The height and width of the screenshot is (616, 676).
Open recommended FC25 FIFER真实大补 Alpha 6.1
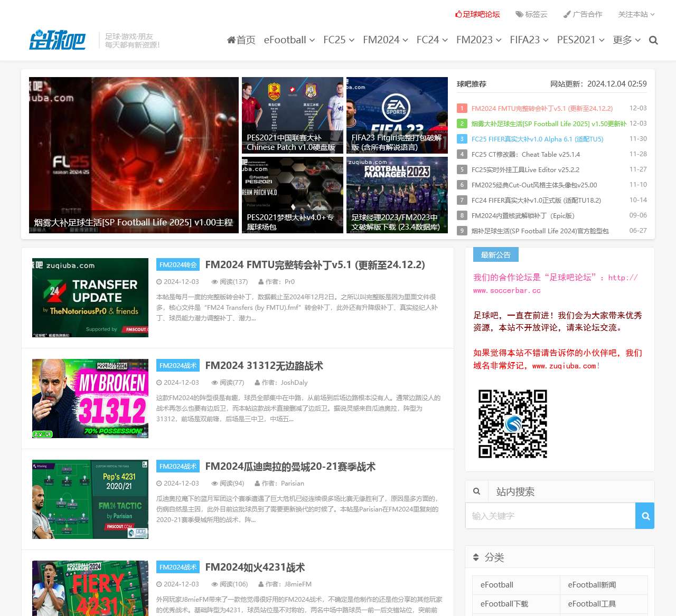point(537,139)
